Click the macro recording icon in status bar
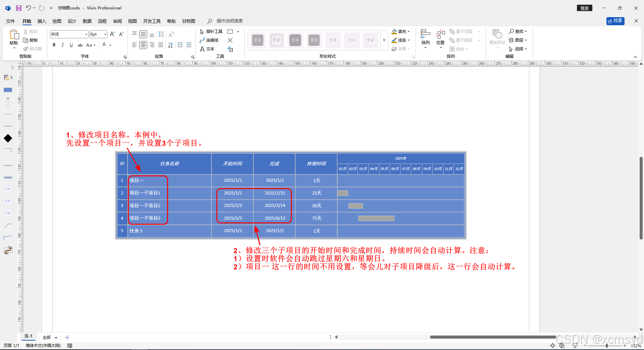644x350 pixels. coord(70,346)
